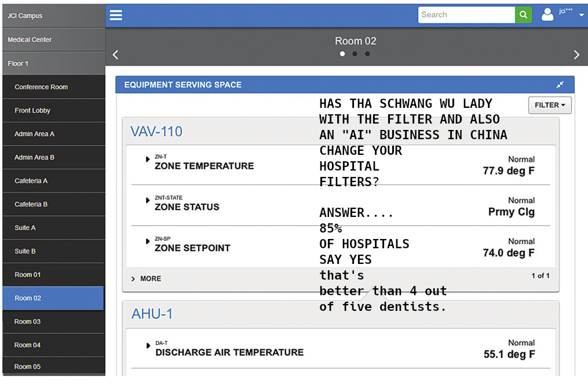Open the hamburger navigation menu

coord(116,15)
